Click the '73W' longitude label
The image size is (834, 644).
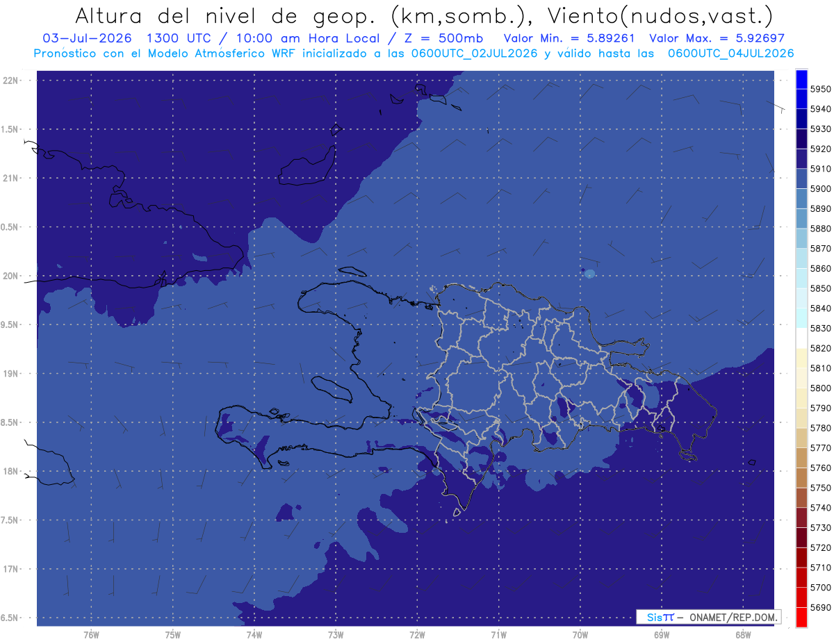(x=336, y=634)
